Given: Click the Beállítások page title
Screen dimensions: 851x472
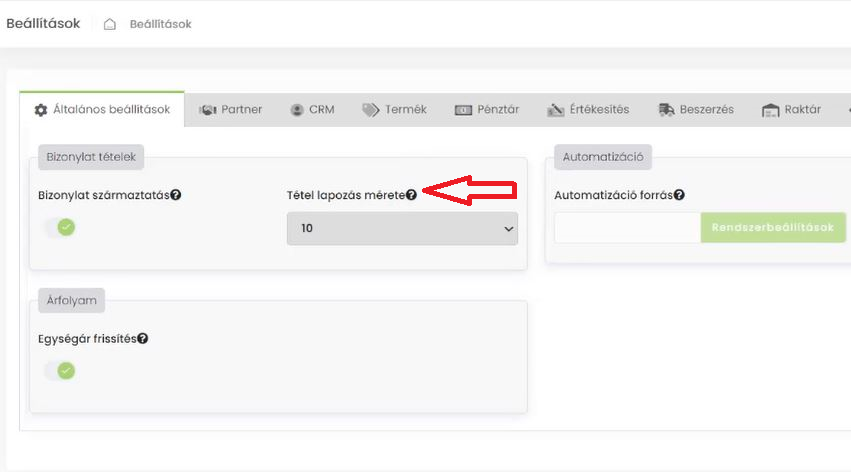Looking at the screenshot, I should click(43, 23).
